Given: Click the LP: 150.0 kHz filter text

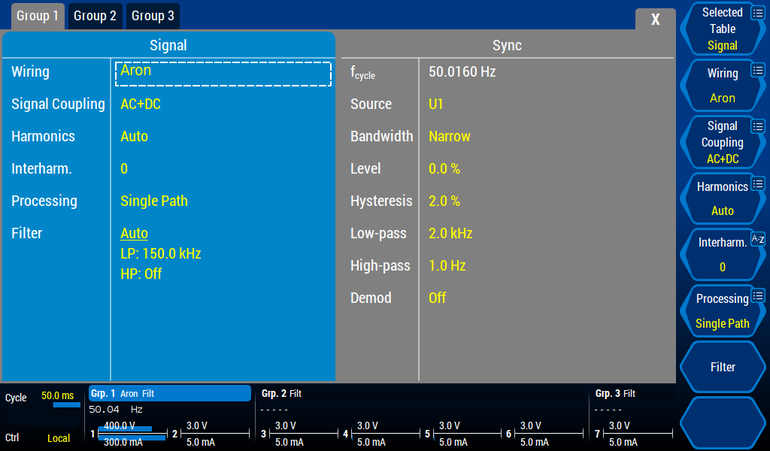Looking at the screenshot, I should (x=161, y=254).
